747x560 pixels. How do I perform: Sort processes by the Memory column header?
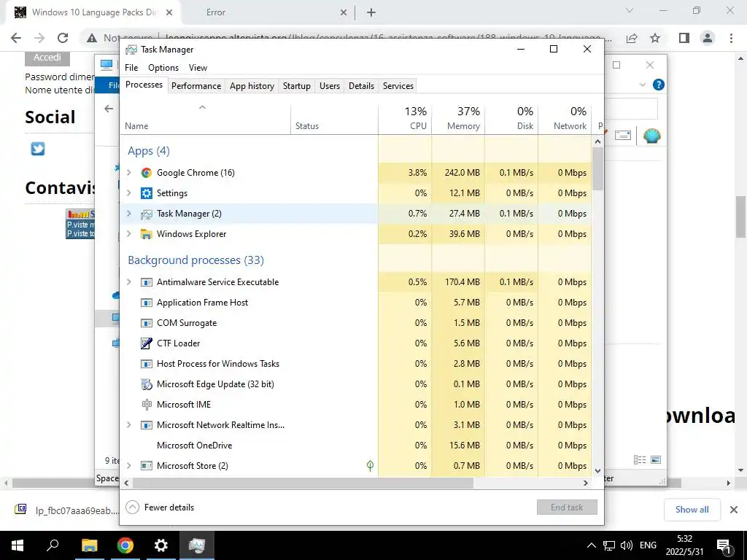tap(458, 119)
